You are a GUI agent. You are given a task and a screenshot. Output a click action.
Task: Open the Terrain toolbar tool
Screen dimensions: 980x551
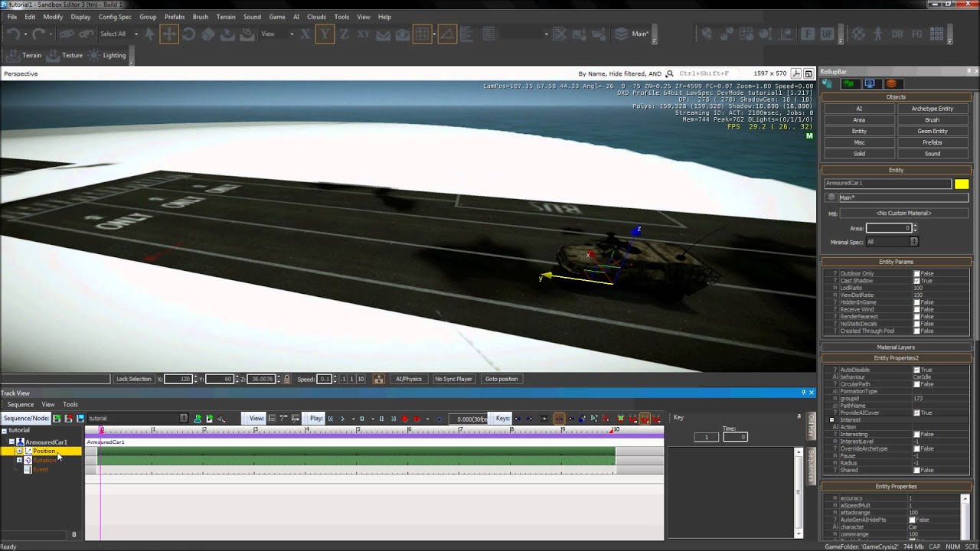tap(23, 55)
